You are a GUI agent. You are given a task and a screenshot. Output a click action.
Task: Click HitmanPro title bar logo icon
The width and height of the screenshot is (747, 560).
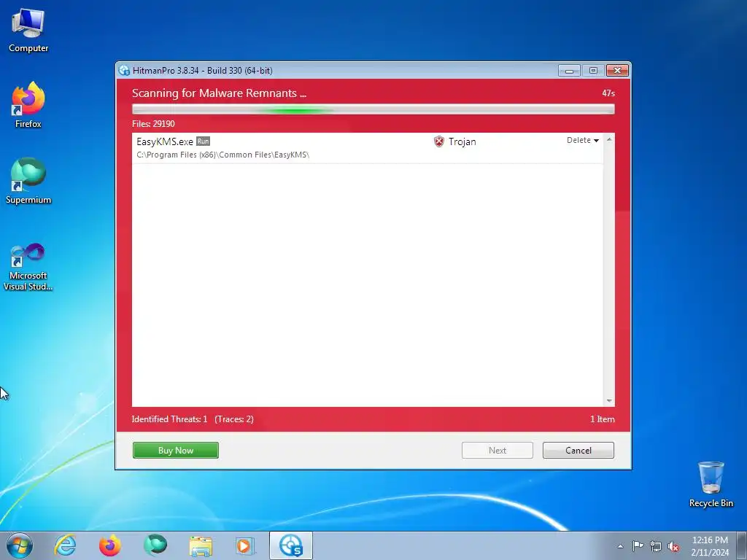pos(124,71)
